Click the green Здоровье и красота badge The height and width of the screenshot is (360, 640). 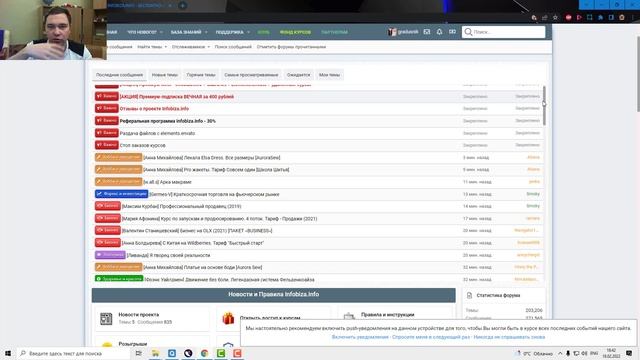click(119, 278)
